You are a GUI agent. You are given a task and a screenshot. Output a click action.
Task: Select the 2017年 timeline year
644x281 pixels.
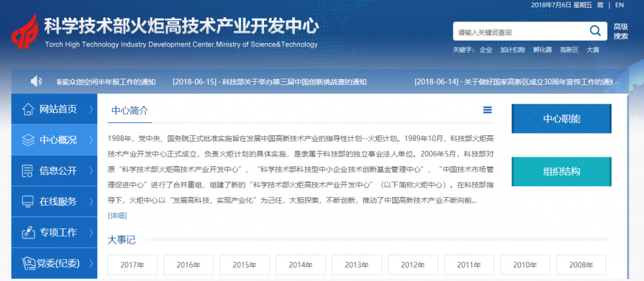pyautogui.click(x=132, y=265)
